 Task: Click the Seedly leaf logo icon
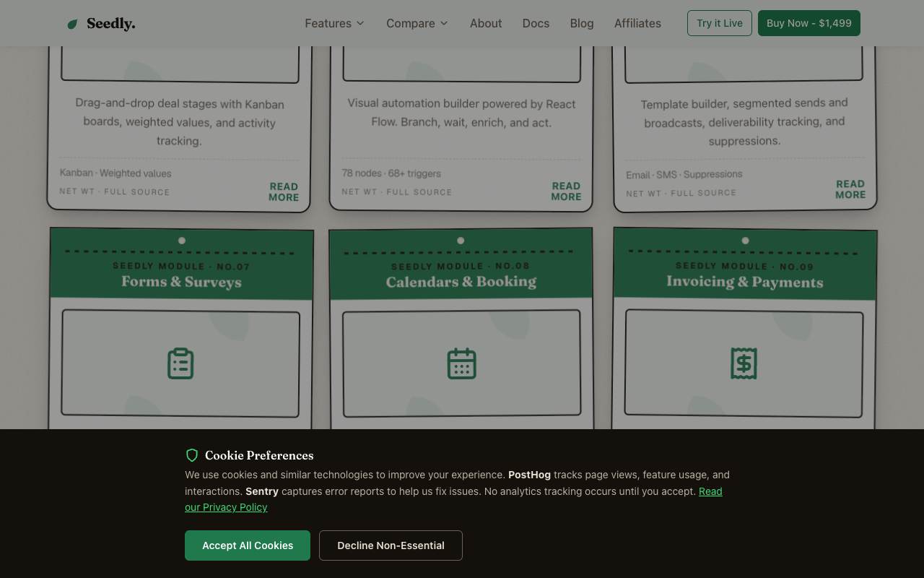72,24
